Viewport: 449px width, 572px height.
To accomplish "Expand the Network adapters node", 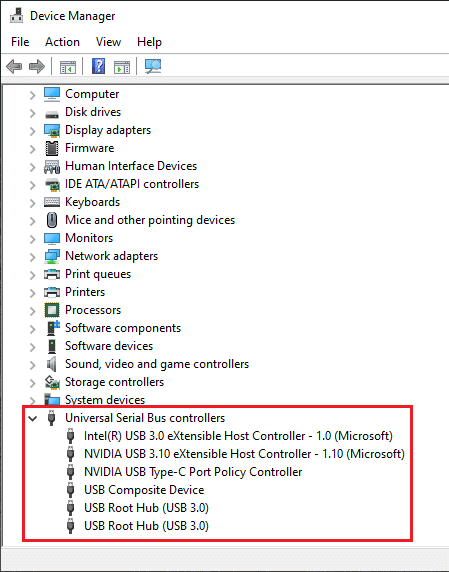I will tap(32, 257).
